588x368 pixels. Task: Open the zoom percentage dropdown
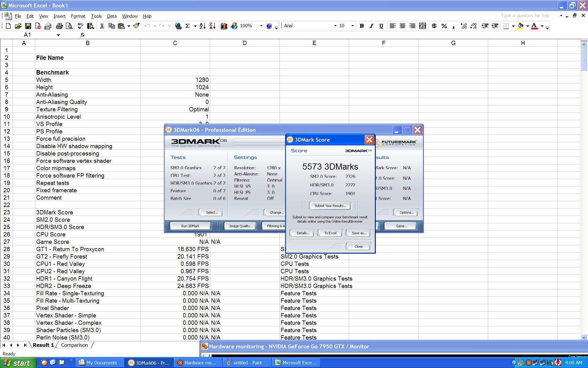pos(261,26)
